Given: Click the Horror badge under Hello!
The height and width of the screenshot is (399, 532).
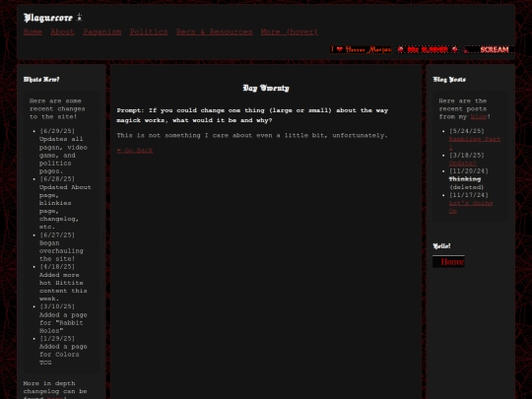Looking at the screenshot, I should pyautogui.click(x=448, y=262).
